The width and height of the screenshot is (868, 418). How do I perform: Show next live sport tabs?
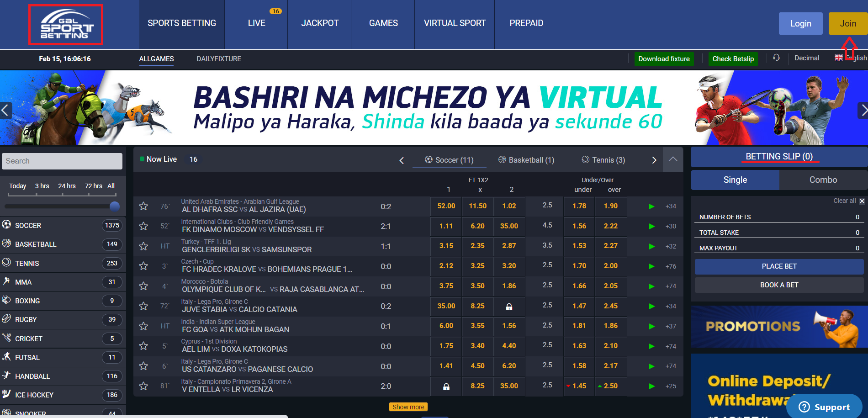point(654,160)
